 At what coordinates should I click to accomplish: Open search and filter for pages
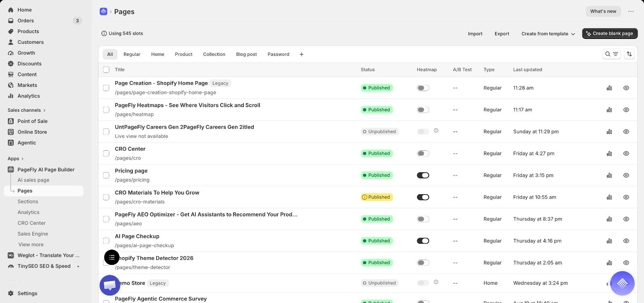pos(611,54)
